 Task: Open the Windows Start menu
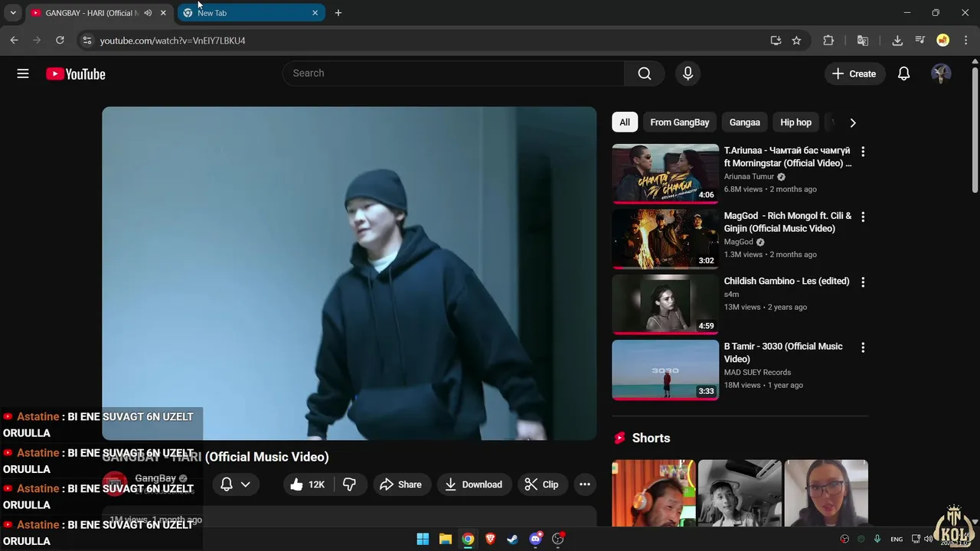[x=423, y=539]
